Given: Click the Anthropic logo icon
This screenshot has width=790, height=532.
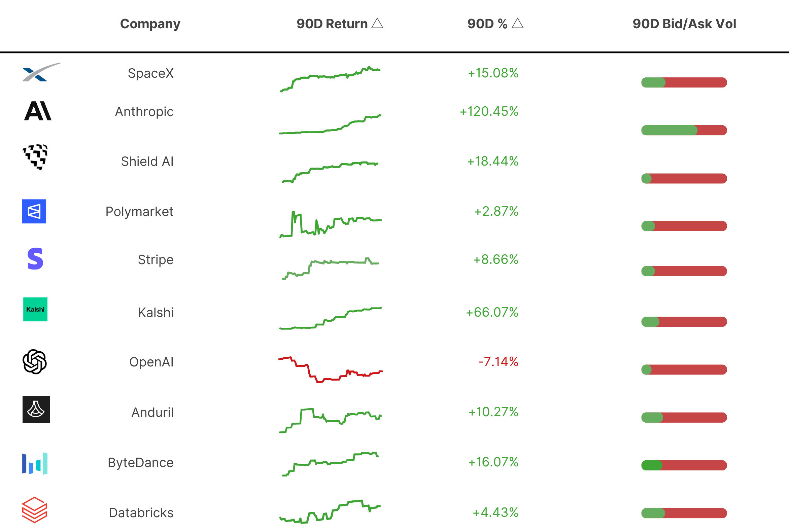Looking at the screenshot, I should click(x=38, y=111).
